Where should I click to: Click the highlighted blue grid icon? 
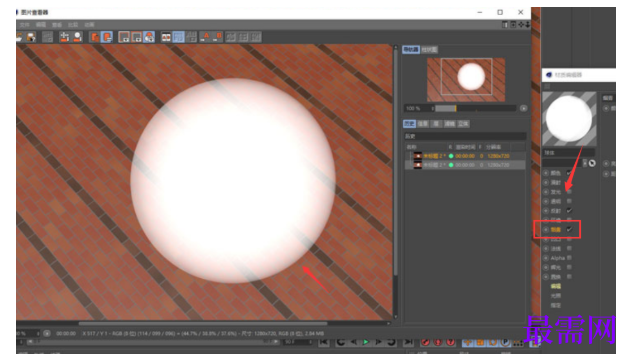(x=179, y=37)
